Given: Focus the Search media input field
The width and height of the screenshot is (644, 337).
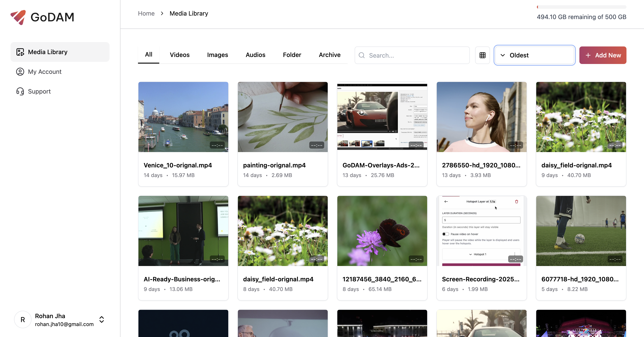Looking at the screenshot, I should pyautogui.click(x=412, y=55).
